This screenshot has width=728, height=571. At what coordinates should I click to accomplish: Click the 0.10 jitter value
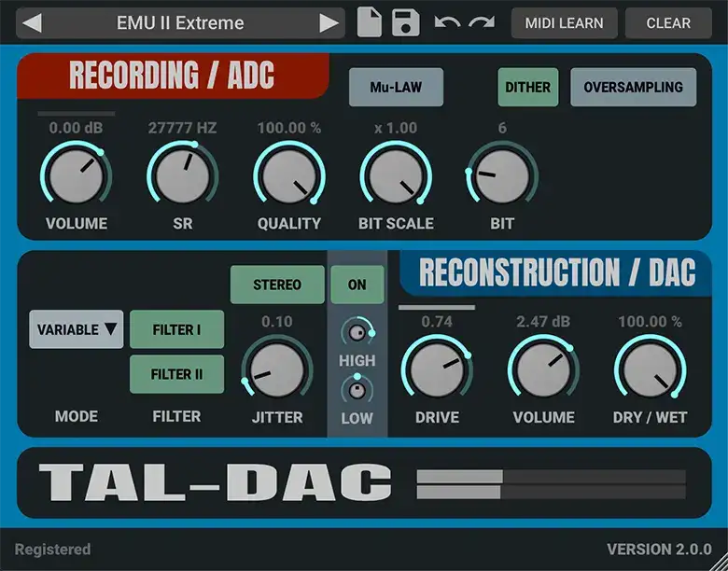coord(276,321)
